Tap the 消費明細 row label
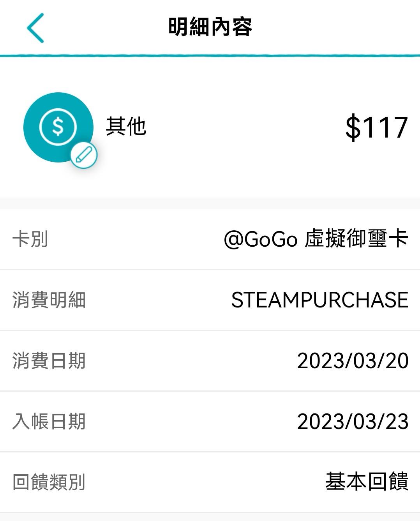The width and height of the screenshot is (420, 521). pos(49,300)
